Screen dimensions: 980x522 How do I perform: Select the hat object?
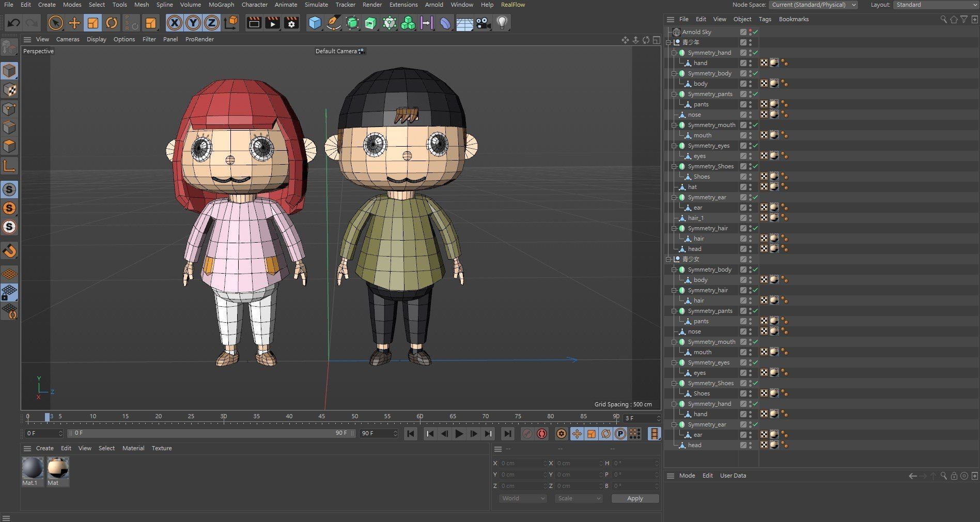coord(692,187)
